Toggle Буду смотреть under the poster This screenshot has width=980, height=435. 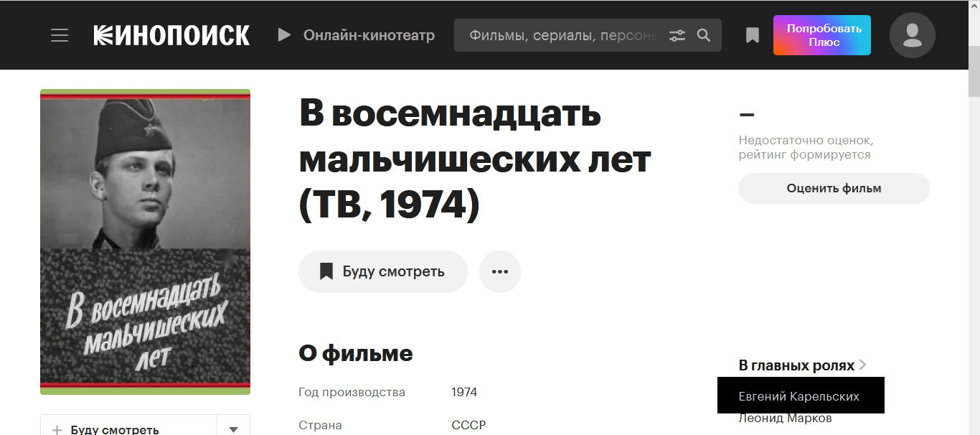pos(106,429)
